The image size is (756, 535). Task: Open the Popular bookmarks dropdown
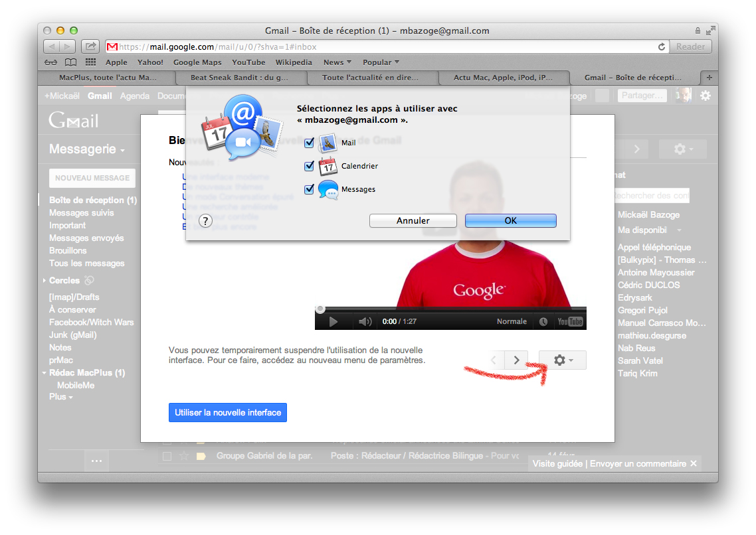pyautogui.click(x=381, y=62)
